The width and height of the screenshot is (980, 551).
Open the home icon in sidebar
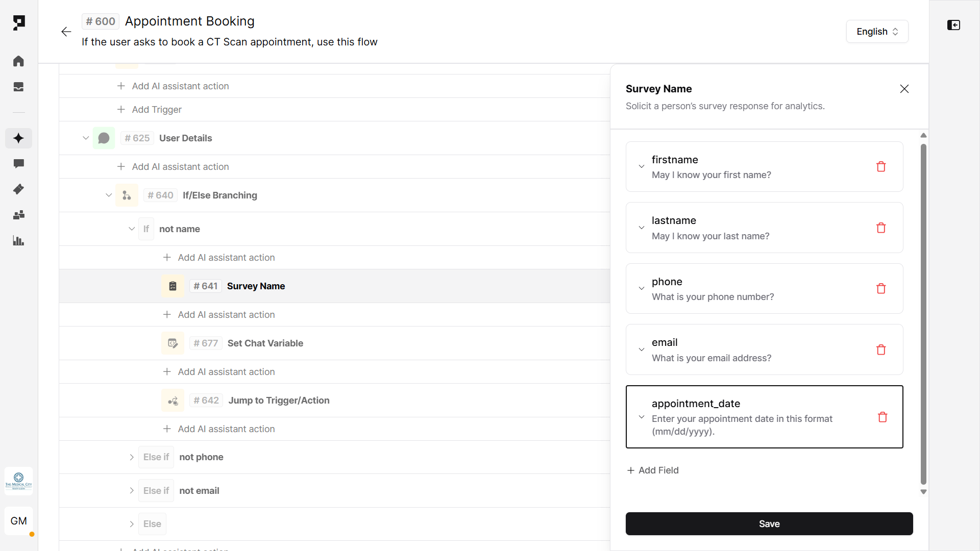pyautogui.click(x=18, y=61)
